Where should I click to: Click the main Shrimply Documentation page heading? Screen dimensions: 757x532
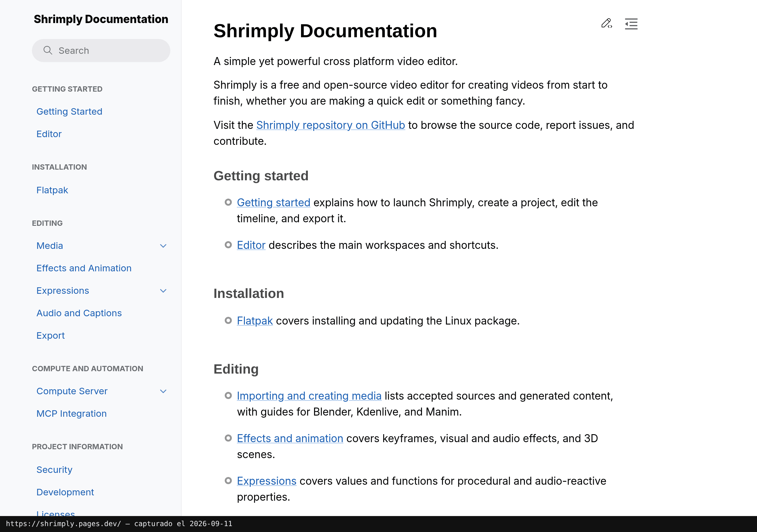325,31
